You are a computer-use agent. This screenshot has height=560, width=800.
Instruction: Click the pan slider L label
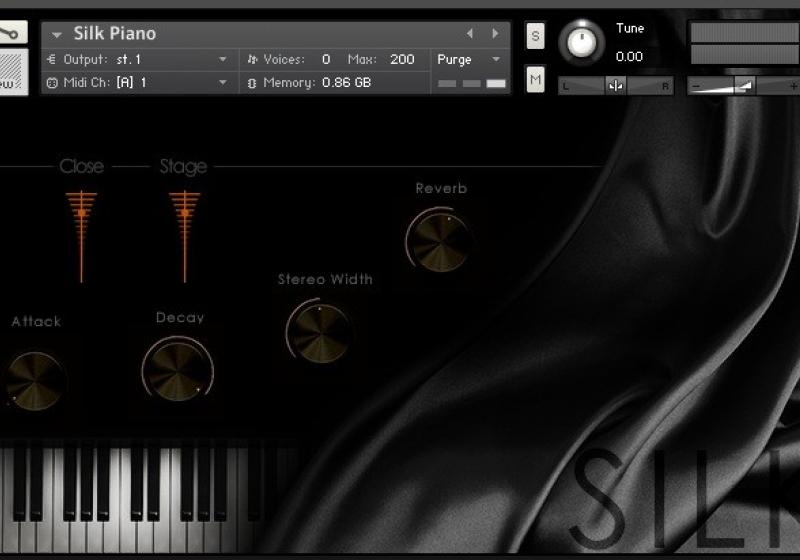[x=565, y=87]
